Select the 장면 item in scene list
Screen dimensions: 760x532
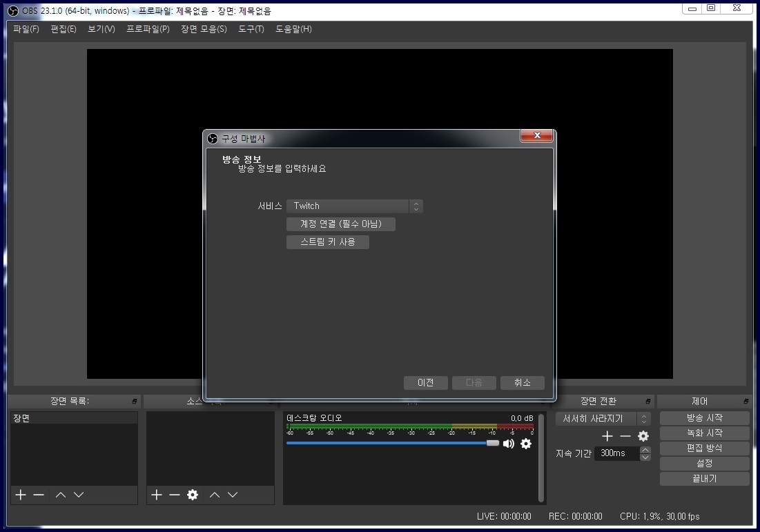coord(74,418)
